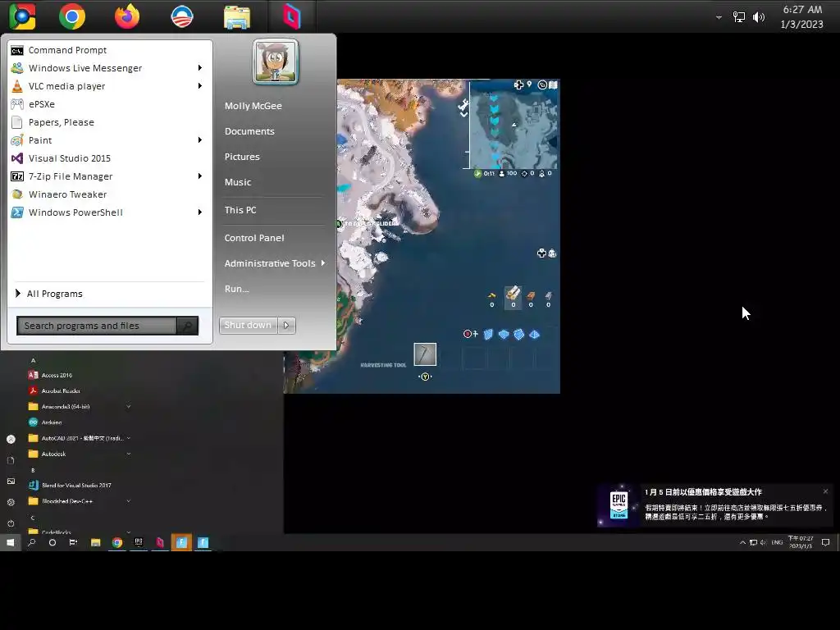Click the search magnifier button in start menu

tap(188, 326)
